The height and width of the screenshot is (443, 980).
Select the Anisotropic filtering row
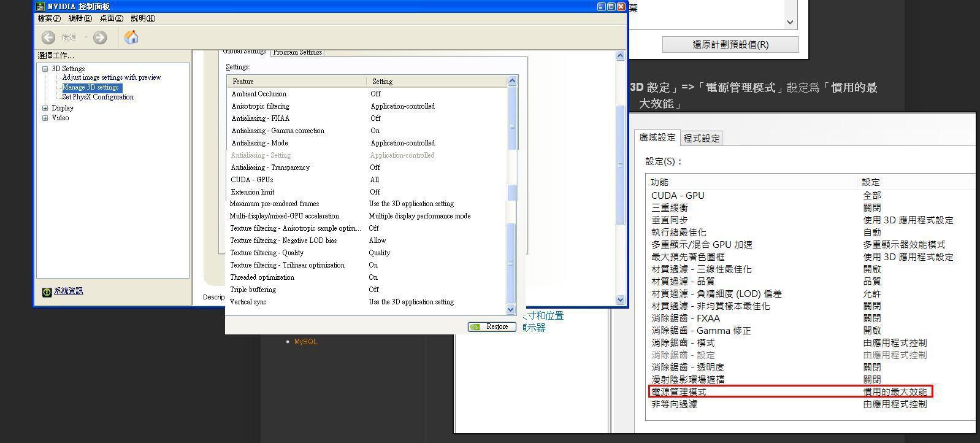[367, 106]
